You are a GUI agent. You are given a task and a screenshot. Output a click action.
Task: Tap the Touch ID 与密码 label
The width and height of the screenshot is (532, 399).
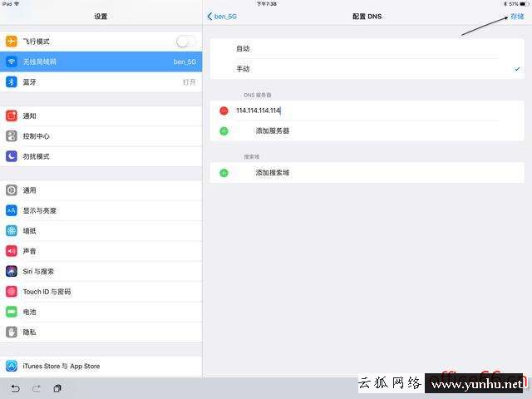click(x=47, y=292)
